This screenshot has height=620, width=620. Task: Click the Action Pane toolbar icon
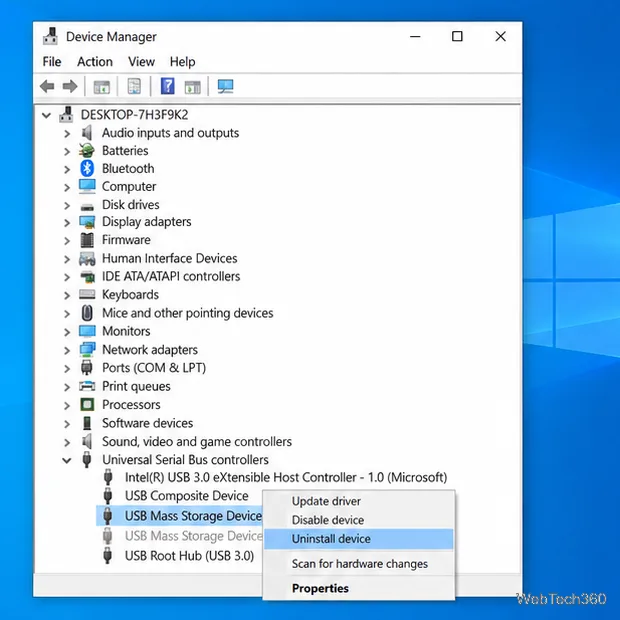[193, 87]
